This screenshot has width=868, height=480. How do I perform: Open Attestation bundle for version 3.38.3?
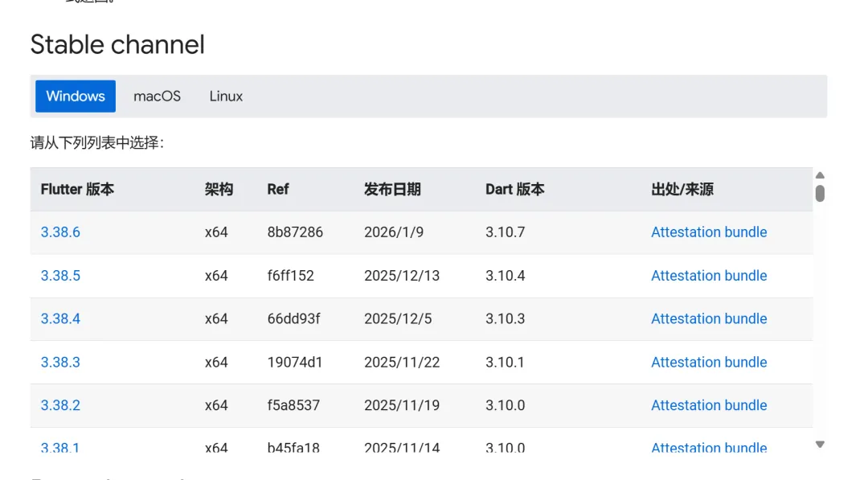pyautogui.click(x=709, y=363)
